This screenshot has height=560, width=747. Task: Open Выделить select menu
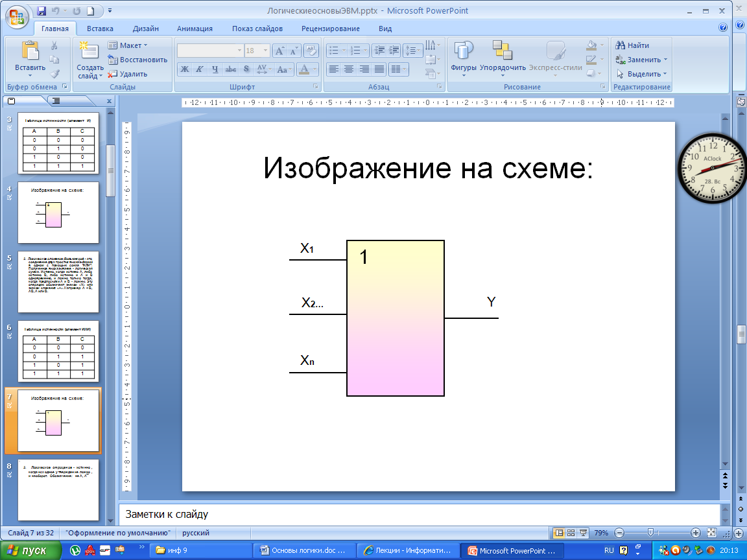pos(642,74)
